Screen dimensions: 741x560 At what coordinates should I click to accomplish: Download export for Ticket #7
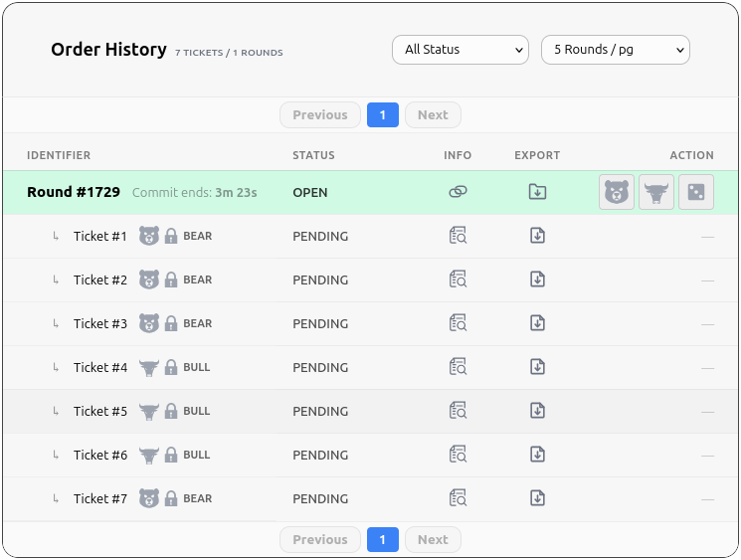537,498
